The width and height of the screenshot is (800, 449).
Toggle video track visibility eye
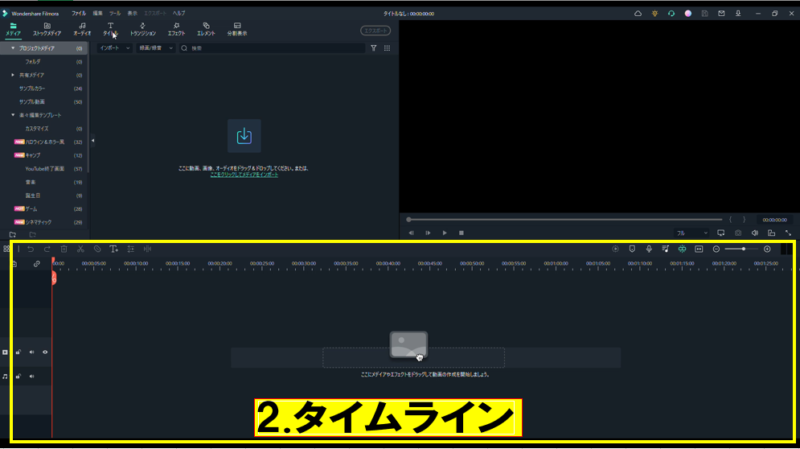tap(45, 352)
